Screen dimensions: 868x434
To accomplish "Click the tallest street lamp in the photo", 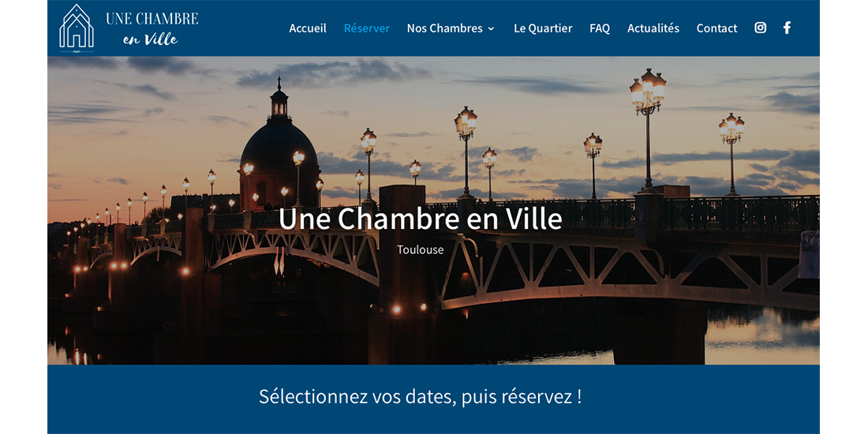I will (x=647, y=130).
